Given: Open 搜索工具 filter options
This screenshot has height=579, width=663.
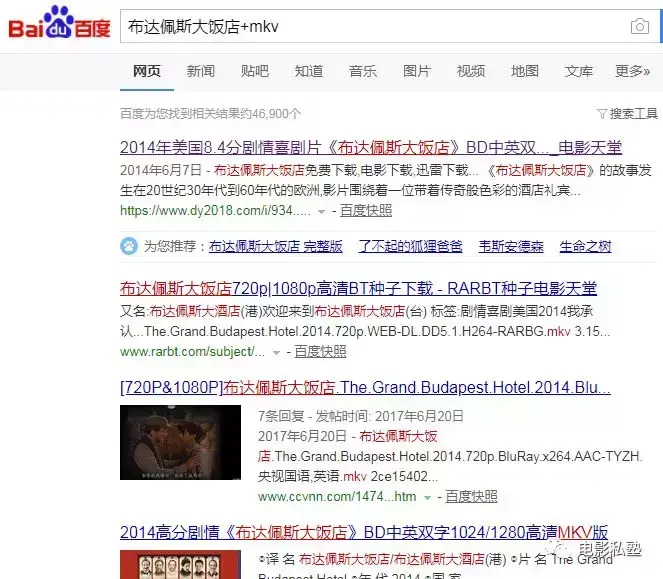Looking at the screenshot, I should pyautogui.click(x=633, y=113).
